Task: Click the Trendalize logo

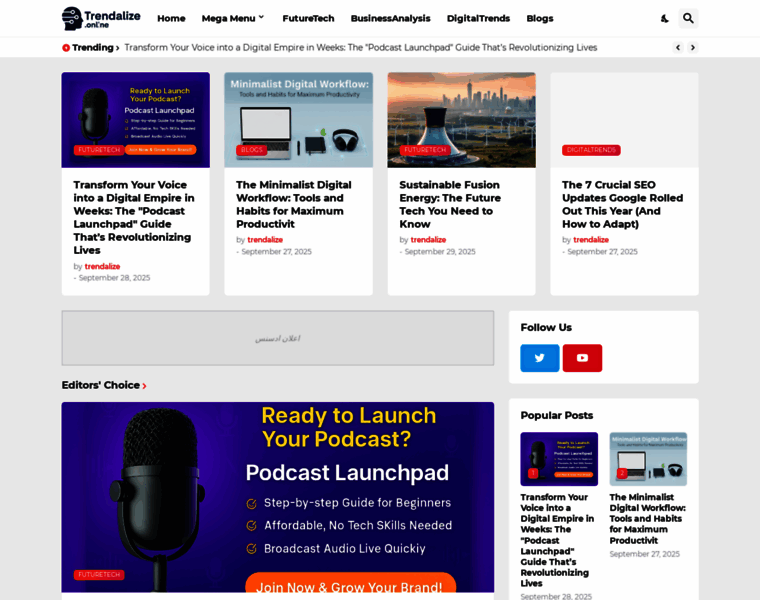Action: click(x=101, y=18)
